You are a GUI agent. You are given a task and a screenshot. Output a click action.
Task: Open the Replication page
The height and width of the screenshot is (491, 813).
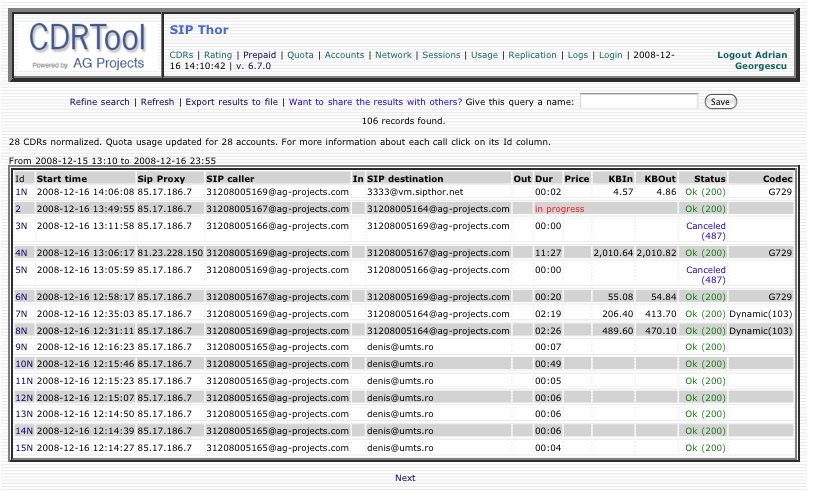click(532, 55)
